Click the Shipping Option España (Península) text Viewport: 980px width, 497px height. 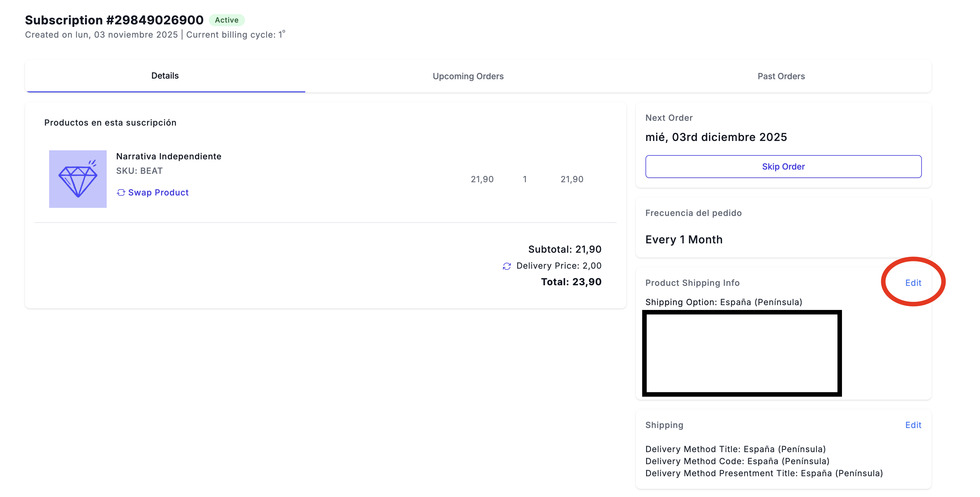723,302
